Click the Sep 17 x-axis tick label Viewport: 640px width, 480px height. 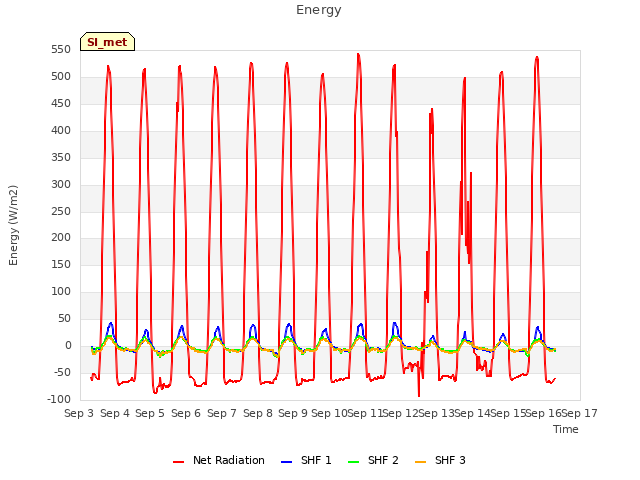click(580, 413)
